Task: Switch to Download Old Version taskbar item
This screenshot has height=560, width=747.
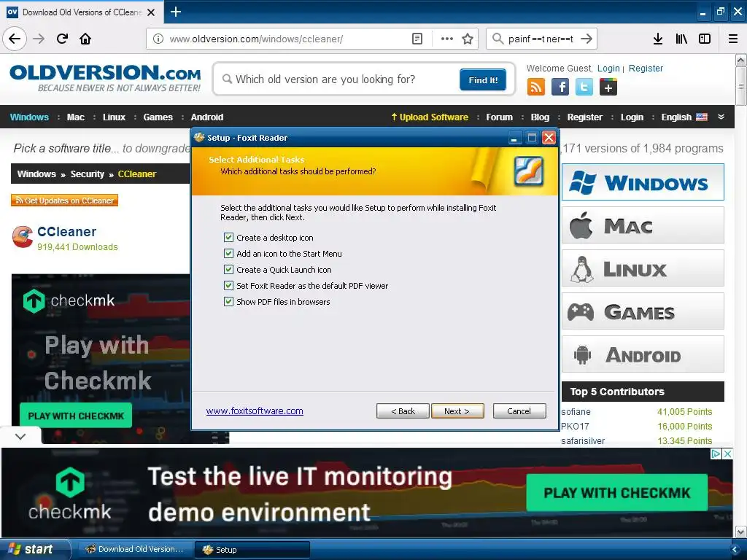Action: pyautogui.click(x=135, y=549)
